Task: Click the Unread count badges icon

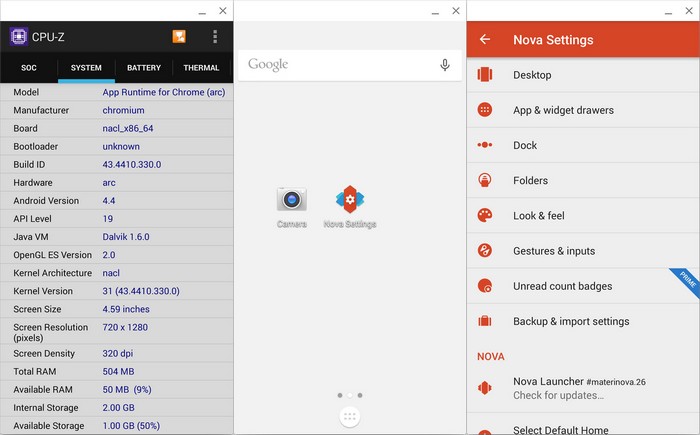Action: (x=485, y=285)
